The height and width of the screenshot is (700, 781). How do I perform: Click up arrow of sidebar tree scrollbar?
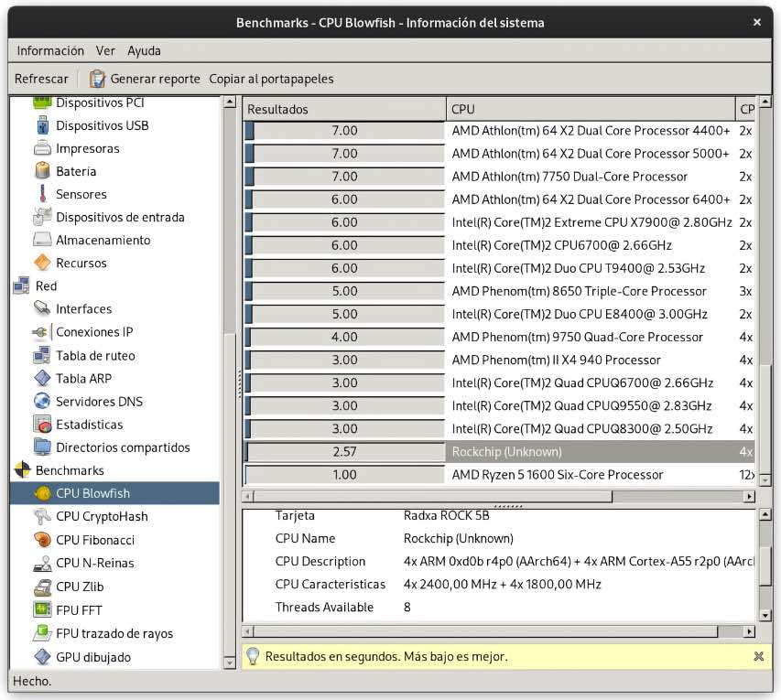point(230,102)
